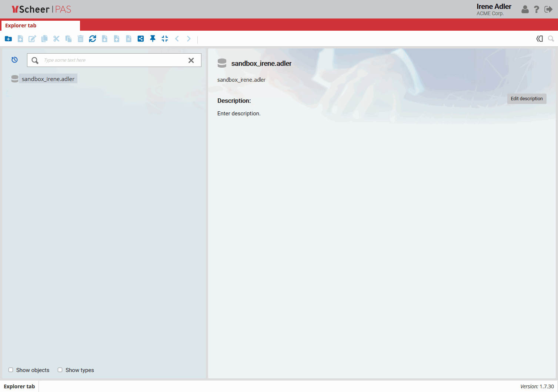Click the sandbox_irene.adler path under heading
558x392 pixels.
coord(241,80)
